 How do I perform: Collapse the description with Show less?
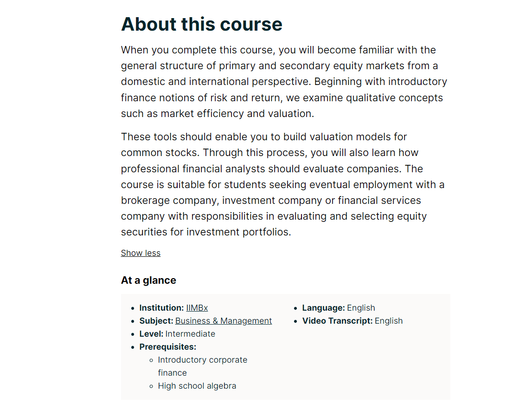(x=141, y=253)
